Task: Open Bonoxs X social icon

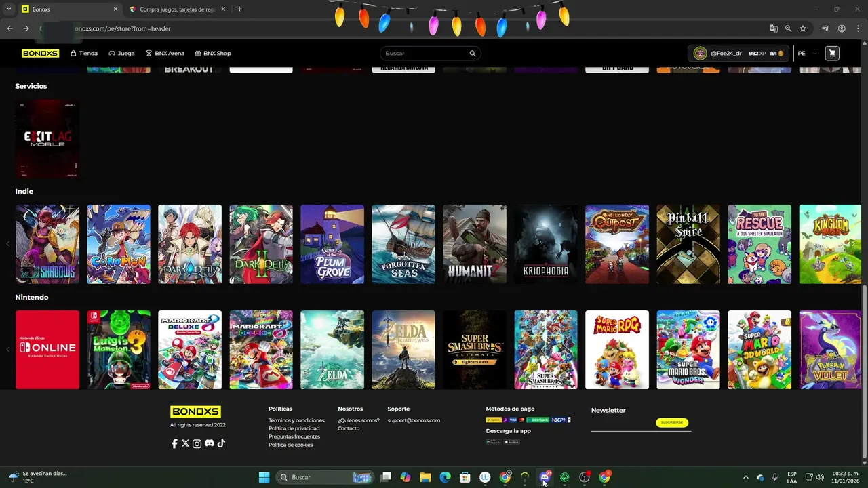Action: (x=185, y=443)
